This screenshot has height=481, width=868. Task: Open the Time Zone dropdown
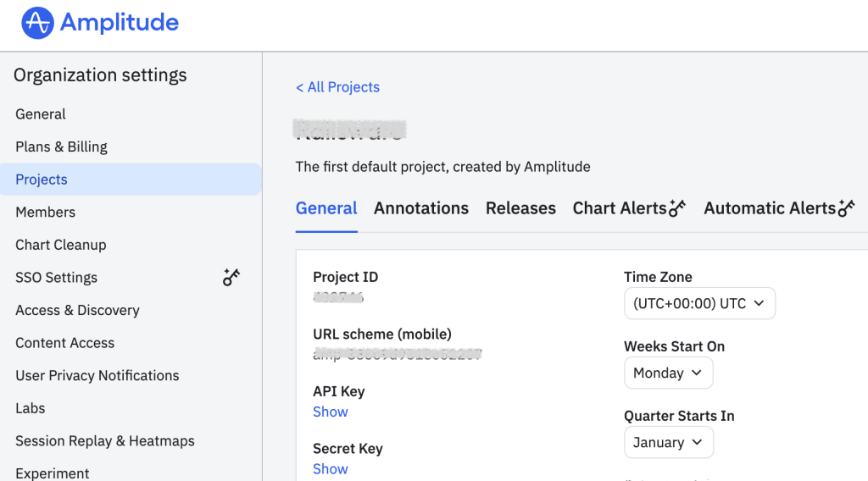pyautogui.click(x=699, y=303)
